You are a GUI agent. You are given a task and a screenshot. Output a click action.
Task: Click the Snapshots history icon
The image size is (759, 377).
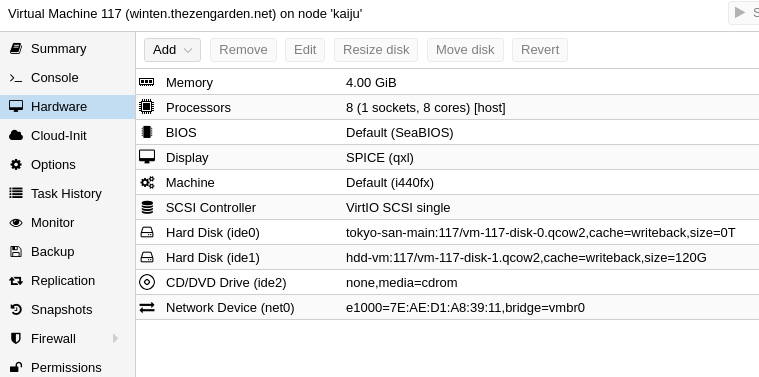[x=16, y=310]
